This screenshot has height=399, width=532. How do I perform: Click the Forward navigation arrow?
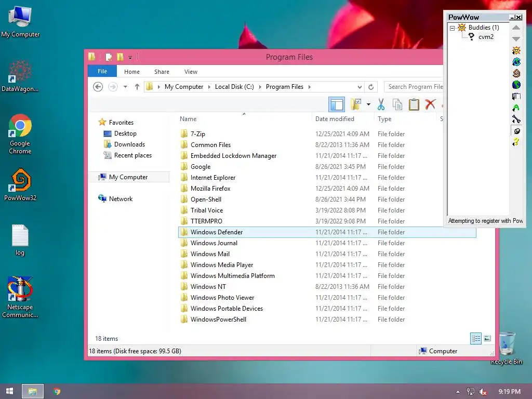pyautogui.click(x=113, y=87)
